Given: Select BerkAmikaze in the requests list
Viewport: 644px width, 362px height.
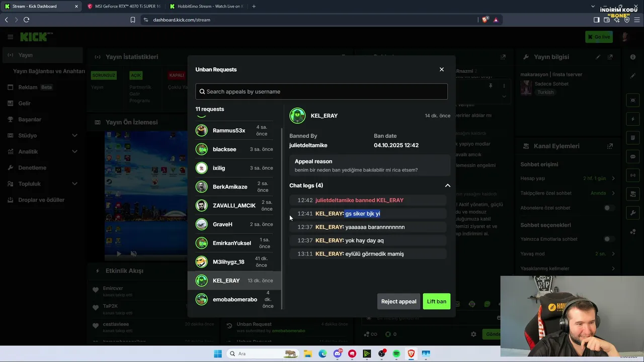Looking at the screenshot, I should click(x=234, y=187).
